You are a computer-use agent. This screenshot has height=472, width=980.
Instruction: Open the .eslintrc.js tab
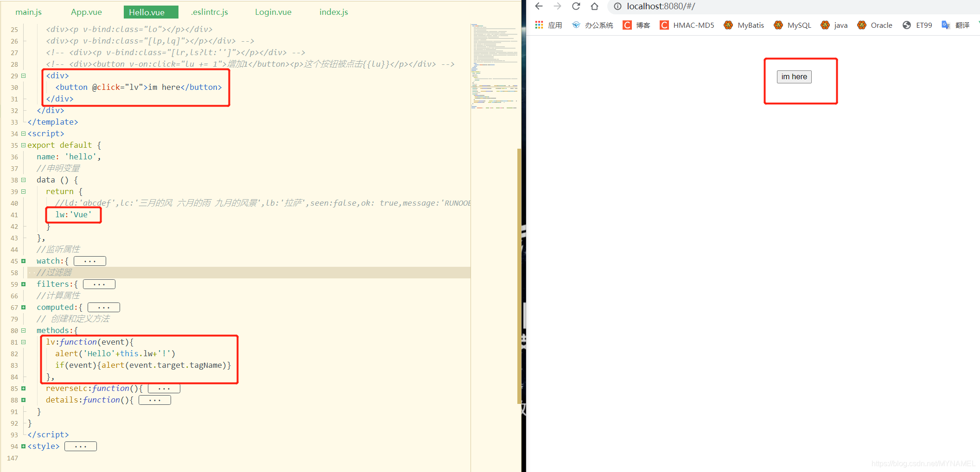click(x=210, y=12)
